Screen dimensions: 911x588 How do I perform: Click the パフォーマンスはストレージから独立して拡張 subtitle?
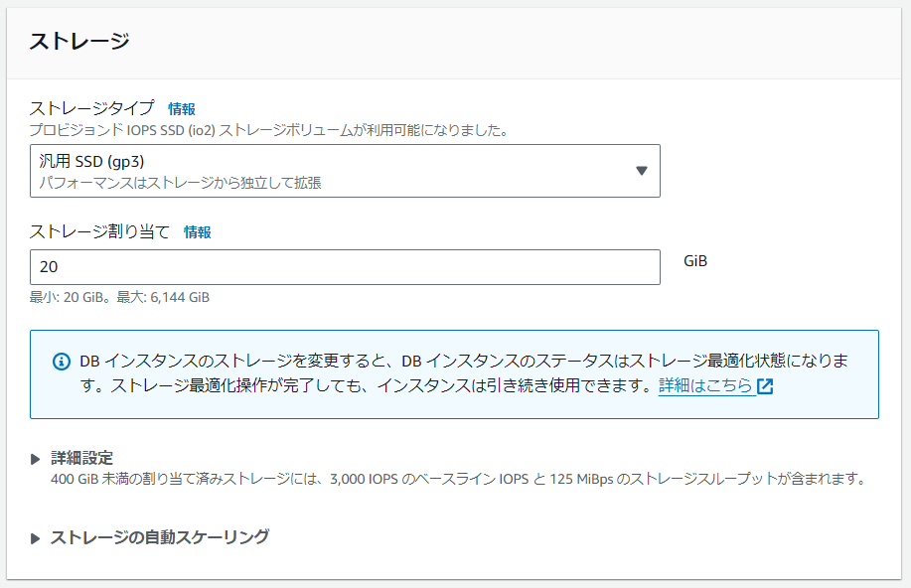click(x=181, y=183)
